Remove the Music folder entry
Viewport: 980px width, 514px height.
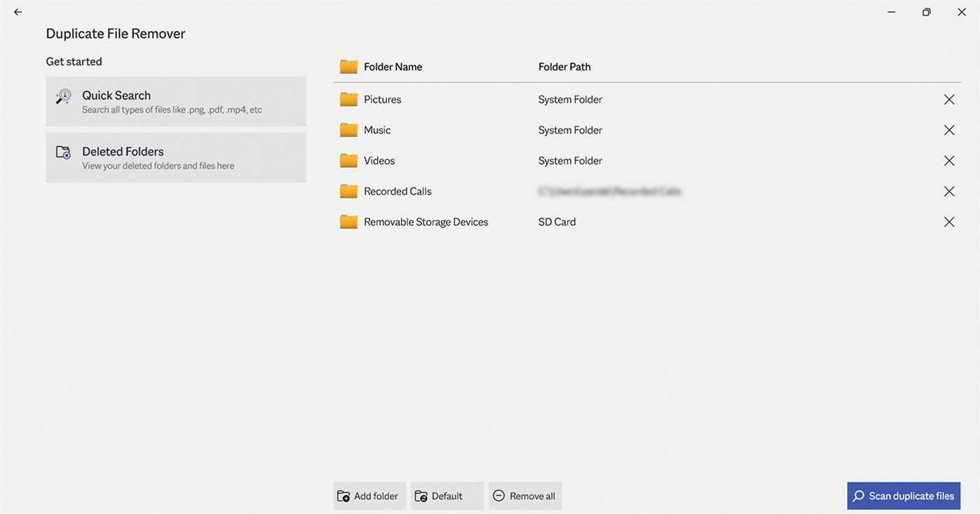click(949, 130)
